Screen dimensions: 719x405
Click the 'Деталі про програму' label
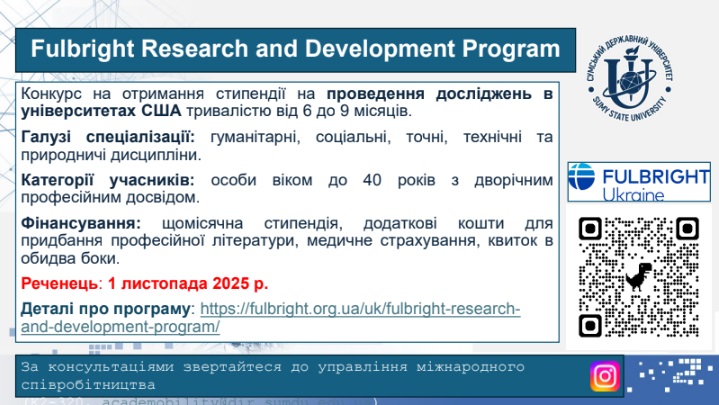click(105, 309)
